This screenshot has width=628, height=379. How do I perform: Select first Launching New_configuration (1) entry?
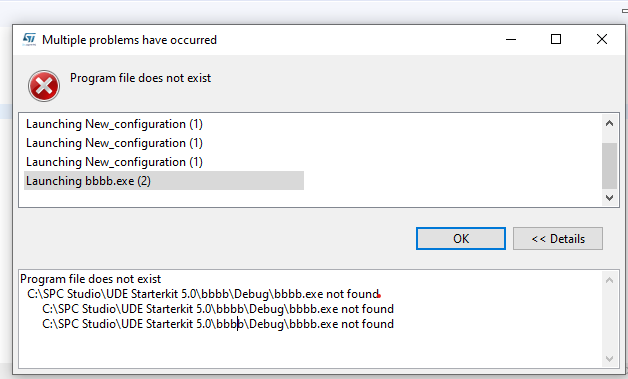point(114,124)
